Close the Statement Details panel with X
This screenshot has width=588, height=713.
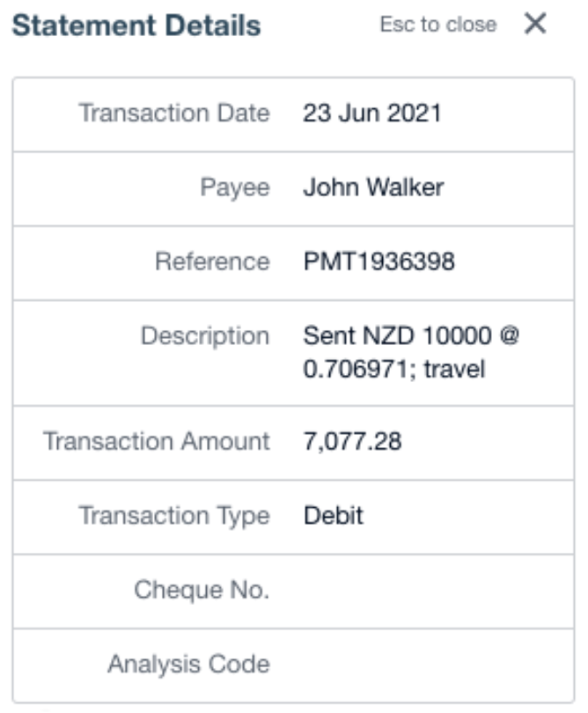(535, 25)
